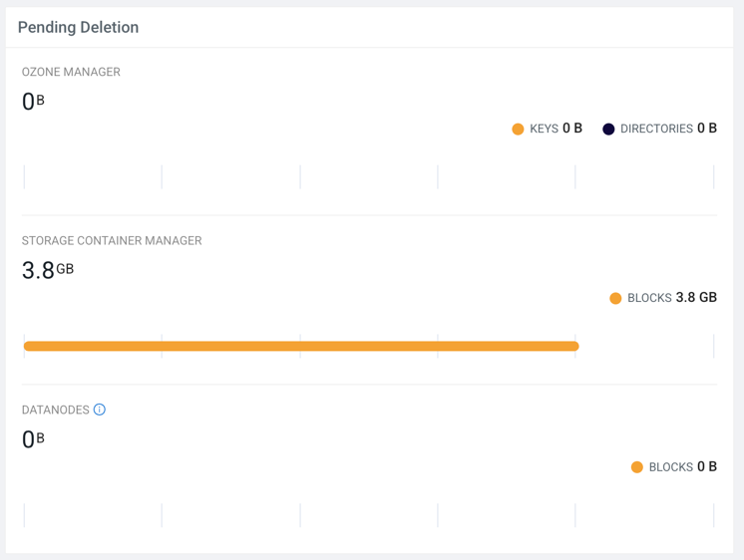
Task: Click the info icon beside DATANODES
Action: coord(100,410)
